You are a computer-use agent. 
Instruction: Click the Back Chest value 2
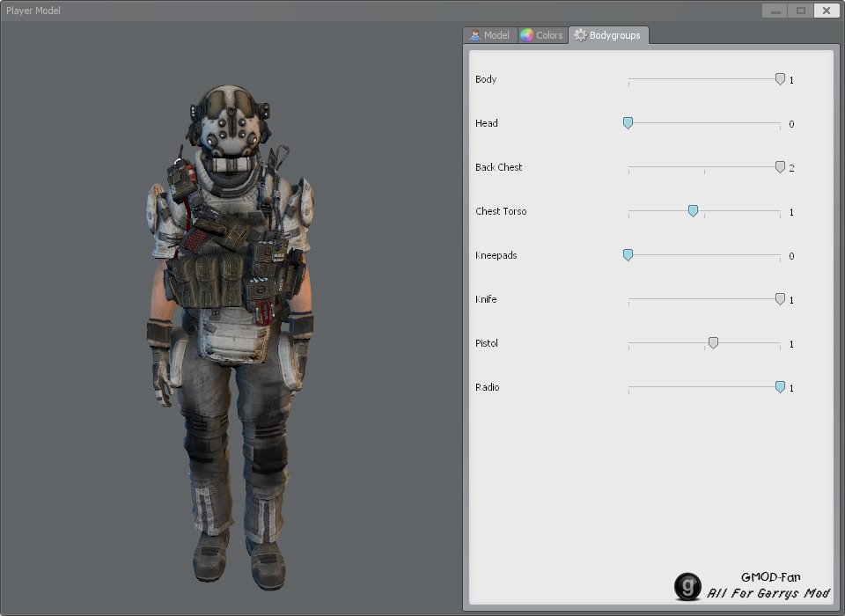coord(791,168)
